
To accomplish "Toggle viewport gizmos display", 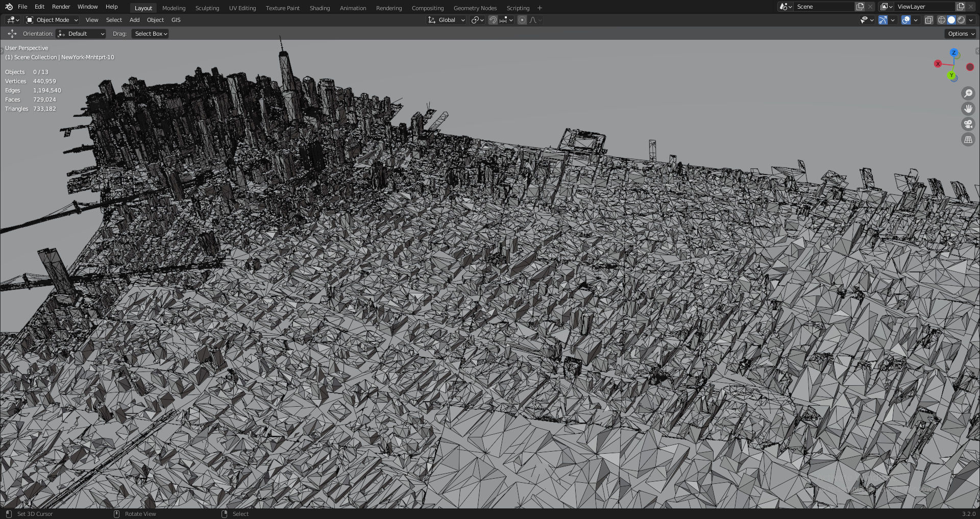I will tap(883, 20).
